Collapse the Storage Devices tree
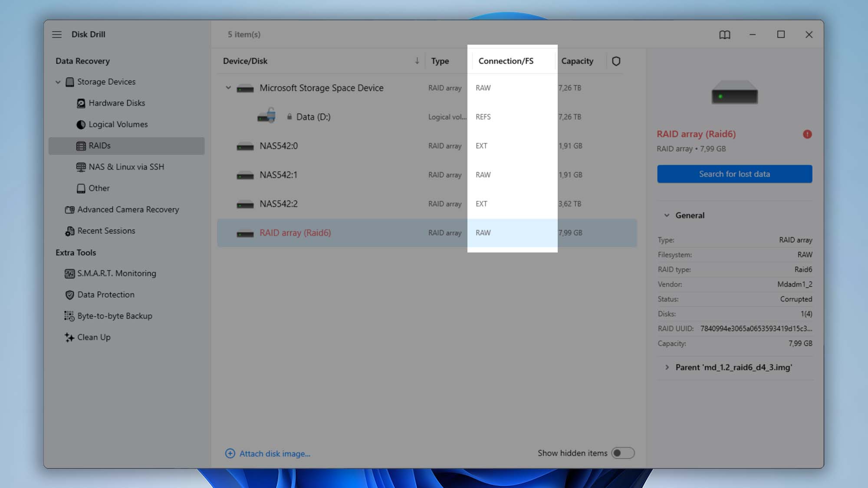 point(58,82)
